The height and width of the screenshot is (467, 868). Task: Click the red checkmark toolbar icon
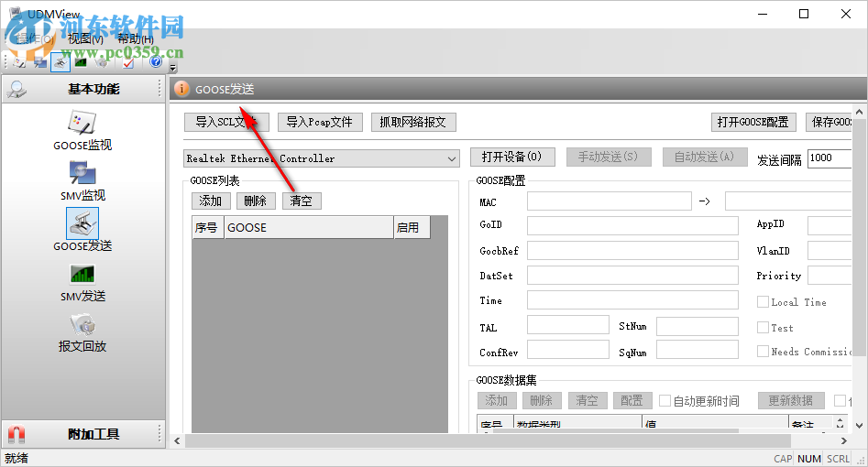click(x=128, y=62)
